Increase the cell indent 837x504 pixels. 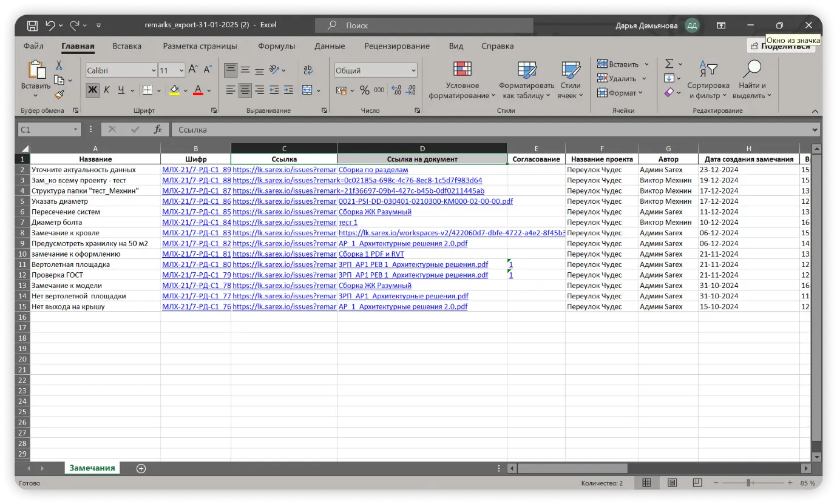point(288,90)
